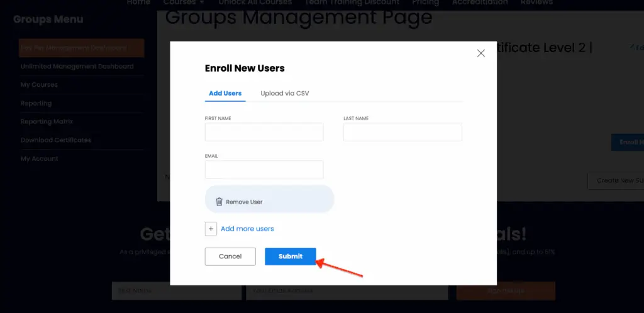Open My Account from the sidebar

click(39, 159)
